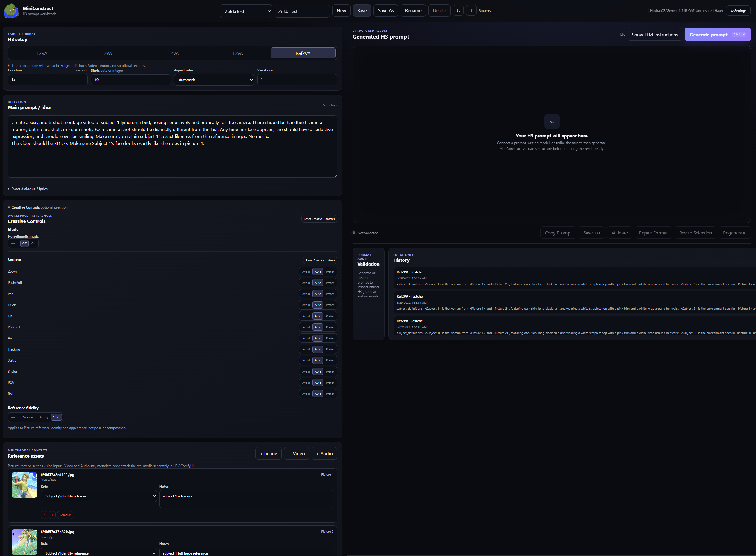Choose Balanced reference fidelity
Screen dimensions: 756x556
(28, 417)
